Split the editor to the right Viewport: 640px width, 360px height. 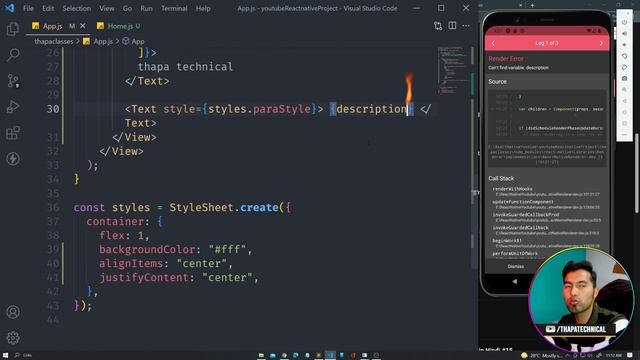452,26
